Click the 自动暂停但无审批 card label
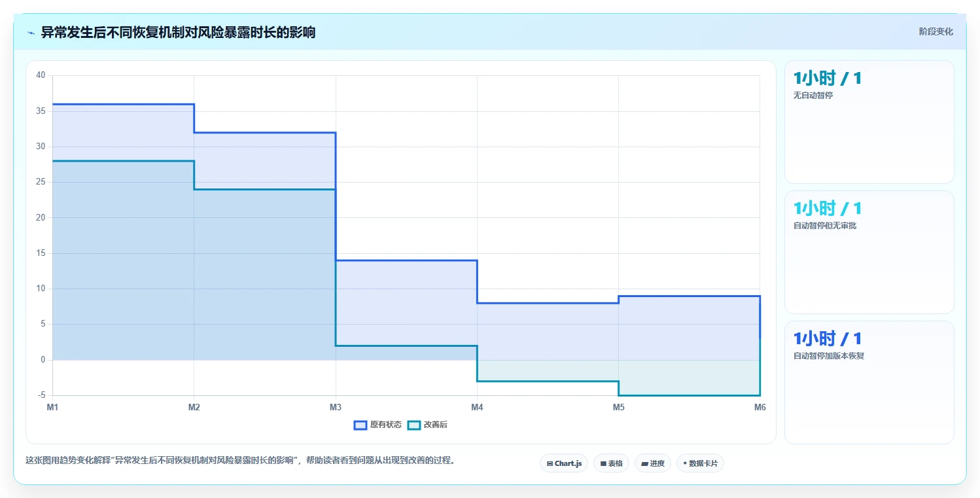980x498 pixels. (x=824, y=226)
